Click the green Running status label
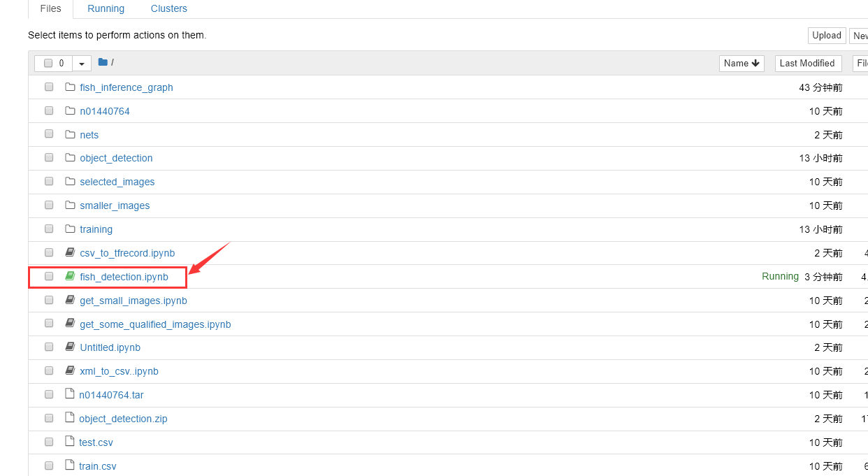Viewport: 868px width, 476px height. point(780,276)
